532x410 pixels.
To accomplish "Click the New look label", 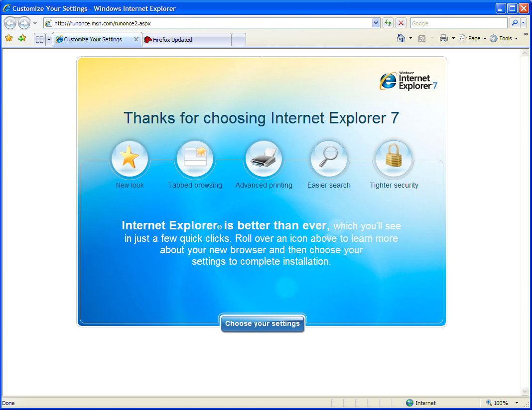I will (130, 186).
